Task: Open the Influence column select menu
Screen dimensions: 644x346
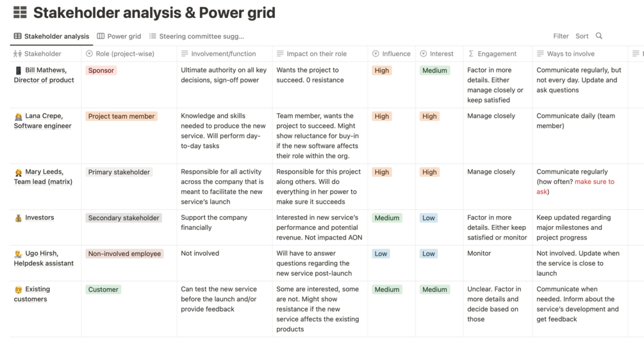Action: pos(392,54)
